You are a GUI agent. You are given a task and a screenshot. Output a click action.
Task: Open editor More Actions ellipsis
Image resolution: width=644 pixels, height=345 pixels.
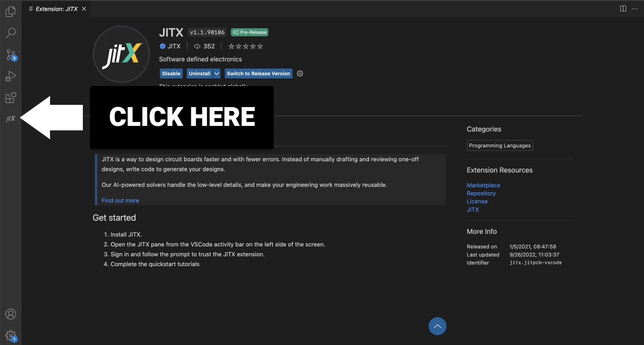pos(635,9)
